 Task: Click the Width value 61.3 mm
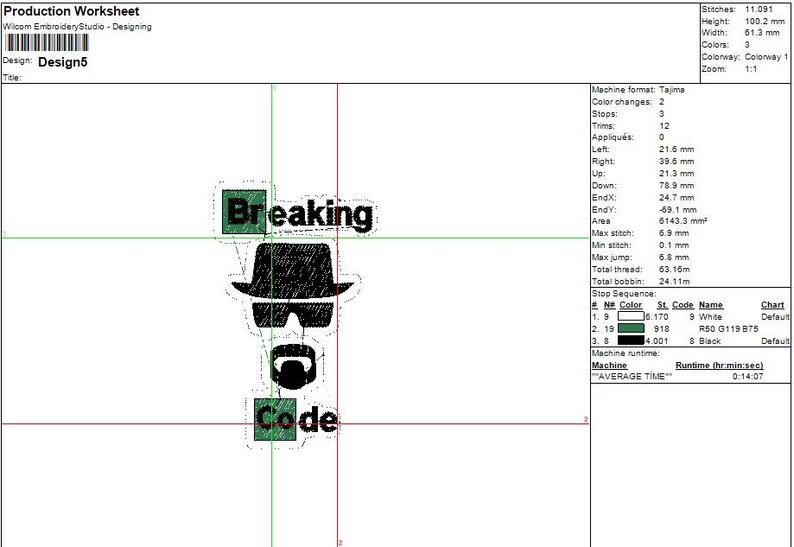coord(762,33)
